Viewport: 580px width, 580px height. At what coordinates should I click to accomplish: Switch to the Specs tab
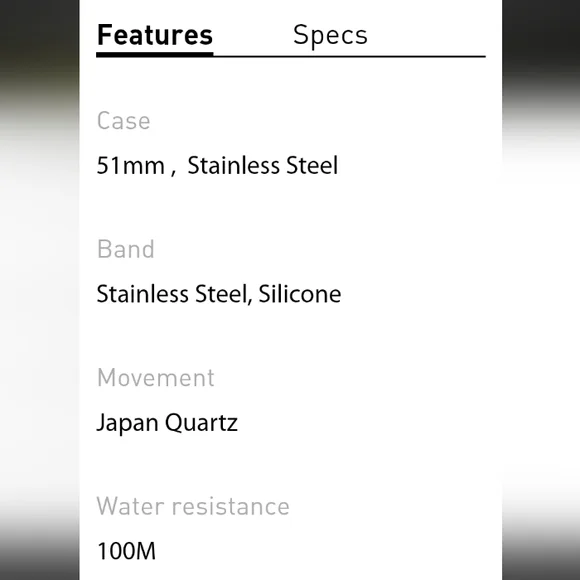[x=330, y=36]
